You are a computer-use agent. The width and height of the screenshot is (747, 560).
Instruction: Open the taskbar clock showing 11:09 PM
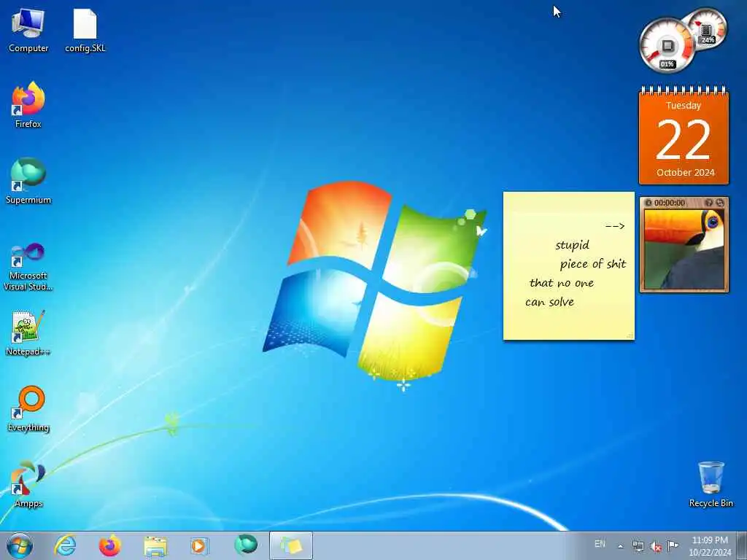coord(710,546)
